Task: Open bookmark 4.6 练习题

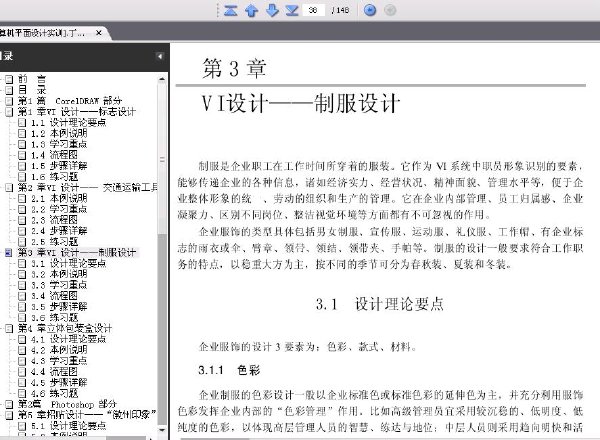Action: (54, 393)
